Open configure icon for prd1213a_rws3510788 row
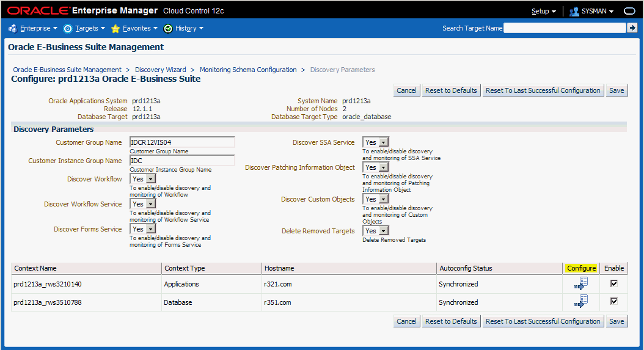This screenshot has height=350, width=644. [581, 302]
